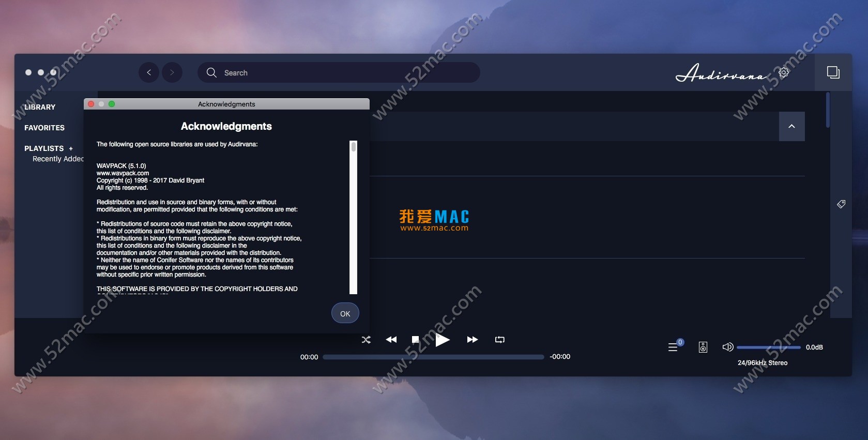The width and height of the screenshot is (868, 440).
Task: Click the 24/96kHz Stereo label
Action: click(x=763, y=363)
